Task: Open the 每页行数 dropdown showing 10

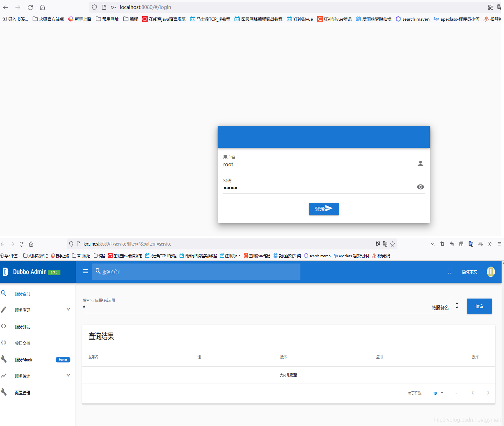Action: tap(439, 393)
